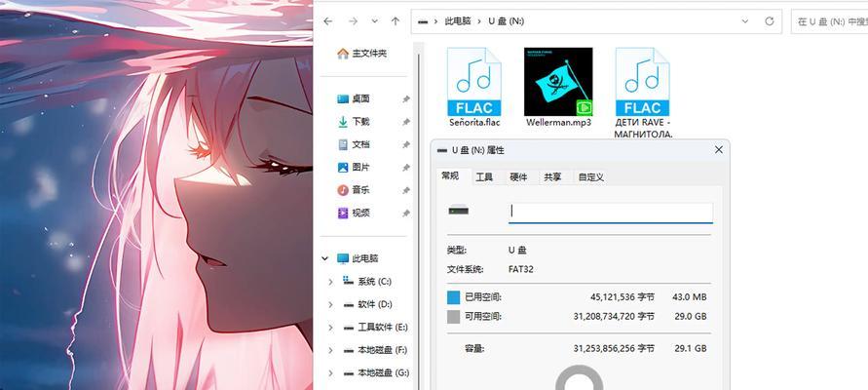Click the pin icon next to 图片
The width and height of the screenshot is (868, 390).
[406, 168]
